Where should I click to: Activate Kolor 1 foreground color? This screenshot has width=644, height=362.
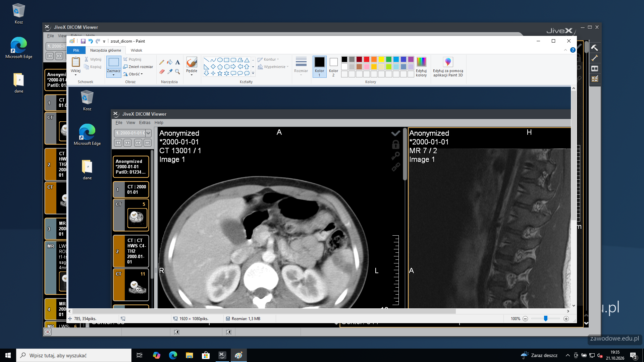tap(319, 67)
